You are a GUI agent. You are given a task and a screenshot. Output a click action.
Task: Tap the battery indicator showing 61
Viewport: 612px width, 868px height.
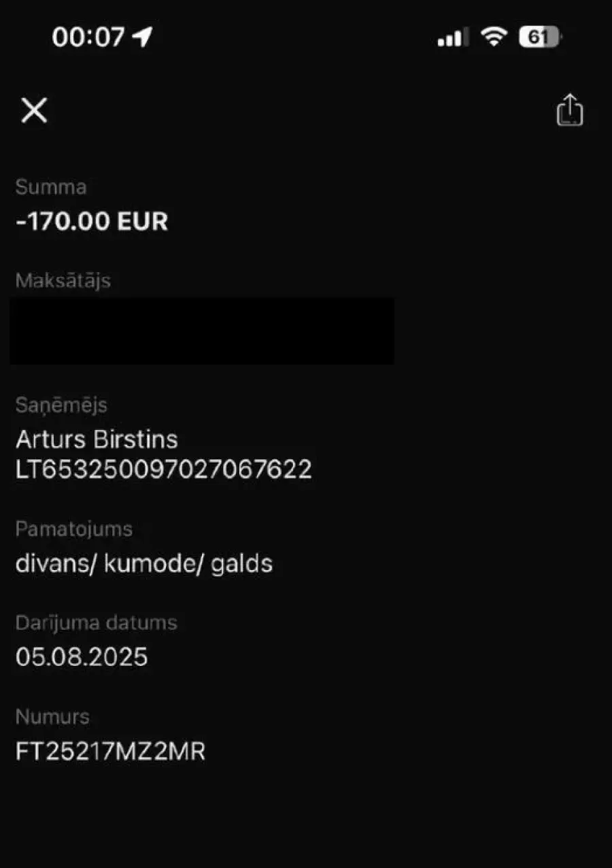(539, 37)
